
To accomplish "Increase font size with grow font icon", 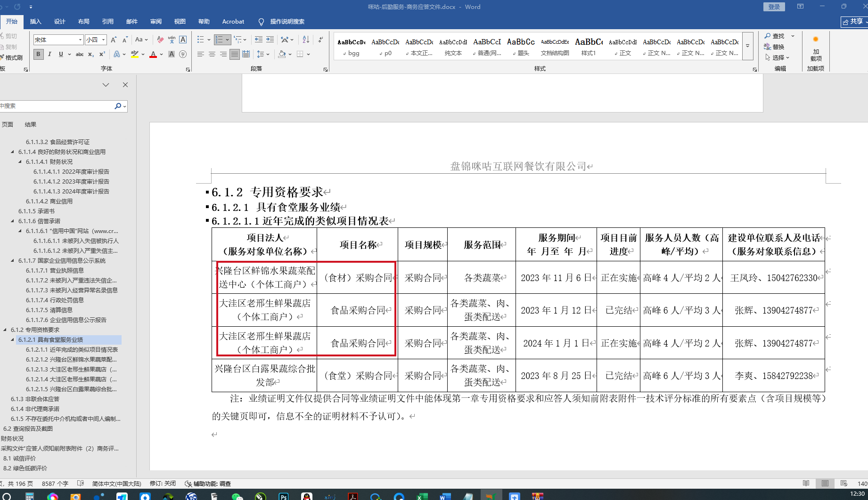I will (114, 40).
